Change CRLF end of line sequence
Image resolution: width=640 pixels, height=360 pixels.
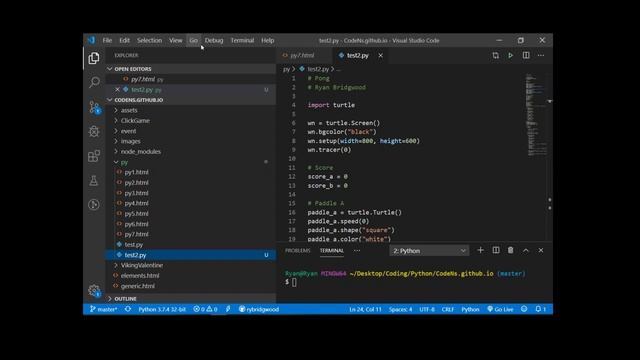[448, 309]
